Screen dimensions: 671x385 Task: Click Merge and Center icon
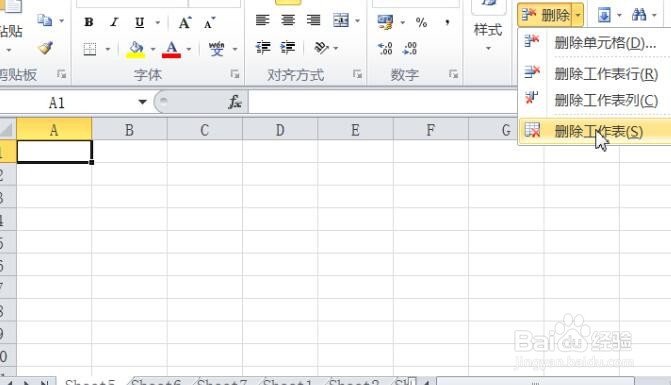pos(341,20)
